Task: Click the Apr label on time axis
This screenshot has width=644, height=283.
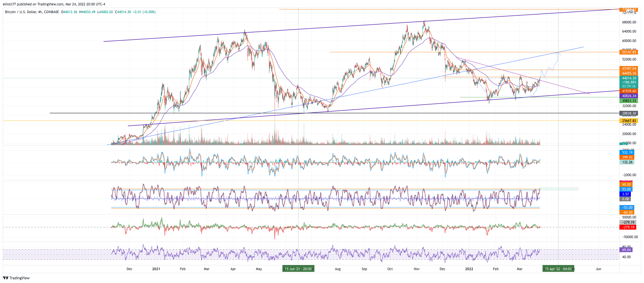Action: pyautogui.click(x=233, y=269)
